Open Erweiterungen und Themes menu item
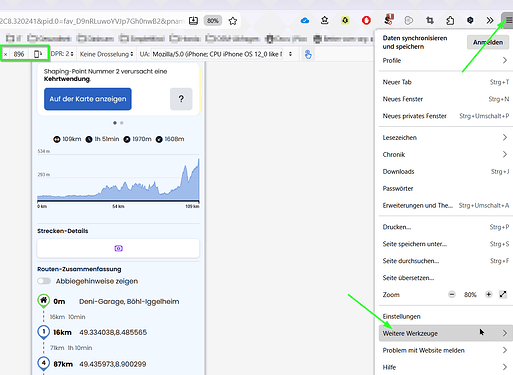The image size is (513, 375). coord(446,205)
